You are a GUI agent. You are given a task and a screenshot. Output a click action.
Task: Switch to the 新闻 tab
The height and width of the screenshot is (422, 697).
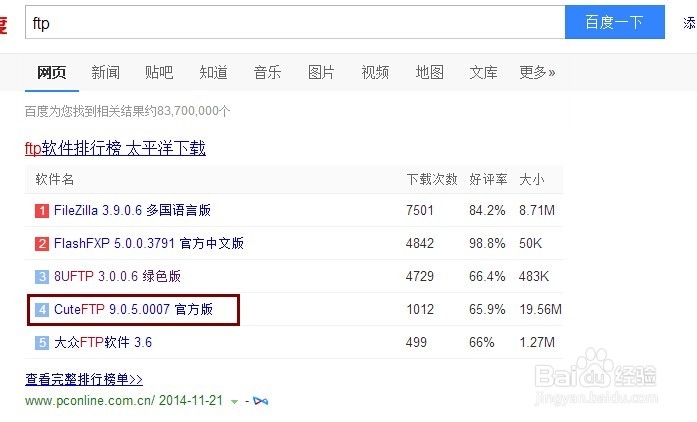click(x=105, y=72)
